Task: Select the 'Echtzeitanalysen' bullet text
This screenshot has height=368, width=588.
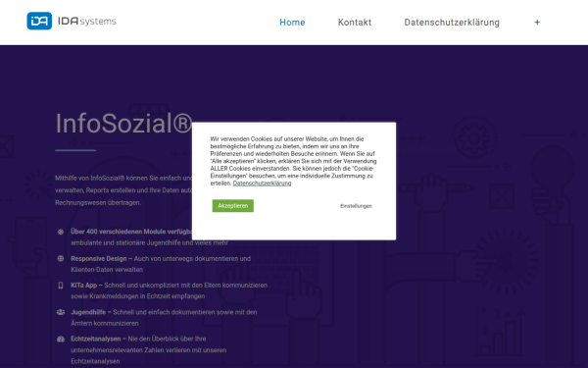Action: (149, 350)
